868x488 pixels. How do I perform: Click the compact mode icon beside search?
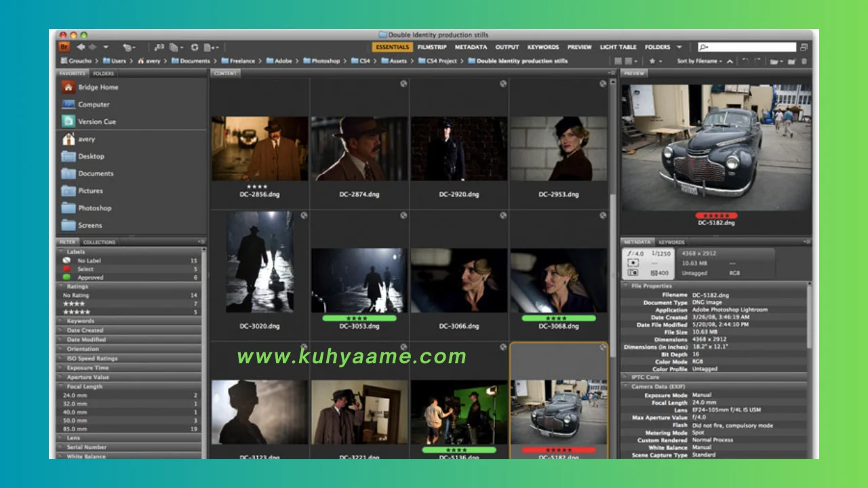click(804, 47)
